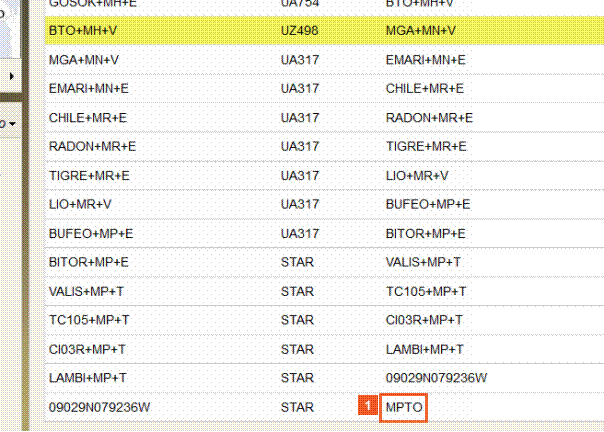Image resolution: width=604 pixels, height=432 pixels.
Task: Click the MPTO destination cell
Action: click(404, 407)
